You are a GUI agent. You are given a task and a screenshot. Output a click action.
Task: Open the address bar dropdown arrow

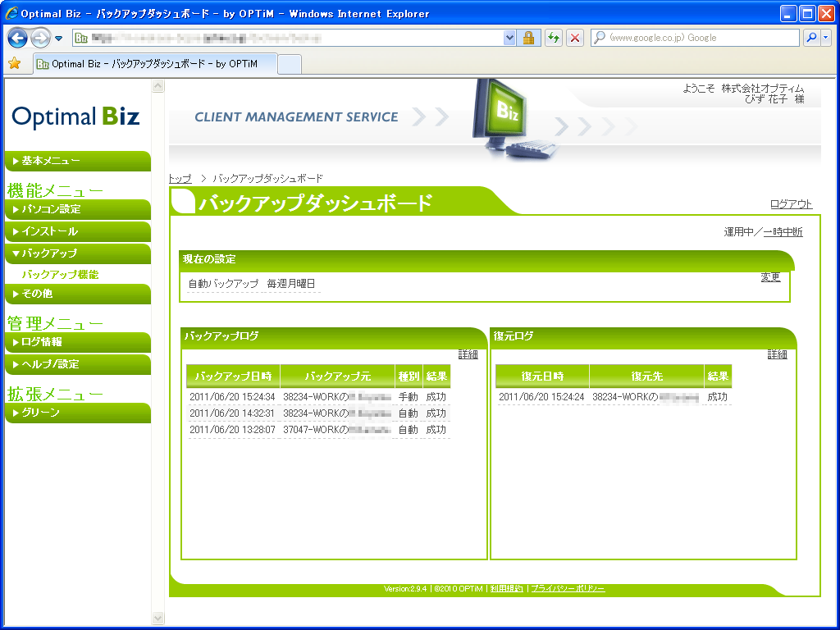click(x=509, y=38)
